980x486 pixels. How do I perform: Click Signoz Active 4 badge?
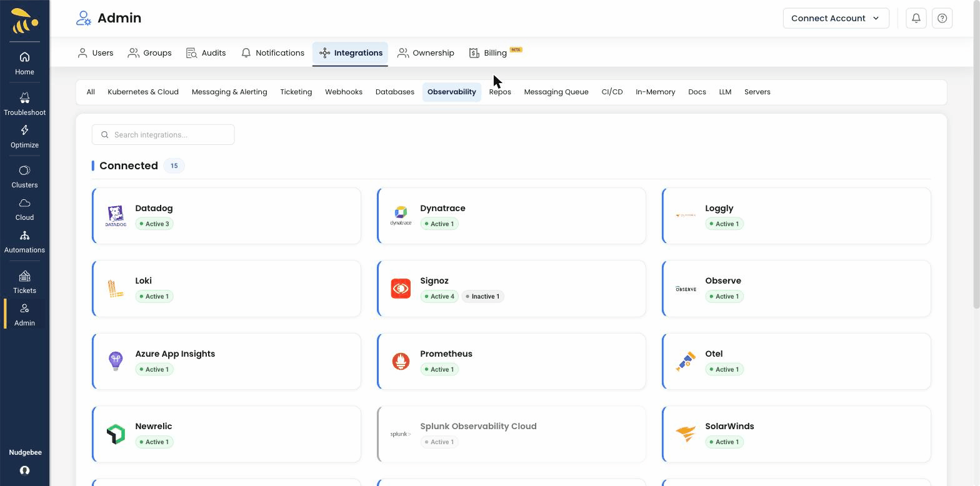click(439, 296)
